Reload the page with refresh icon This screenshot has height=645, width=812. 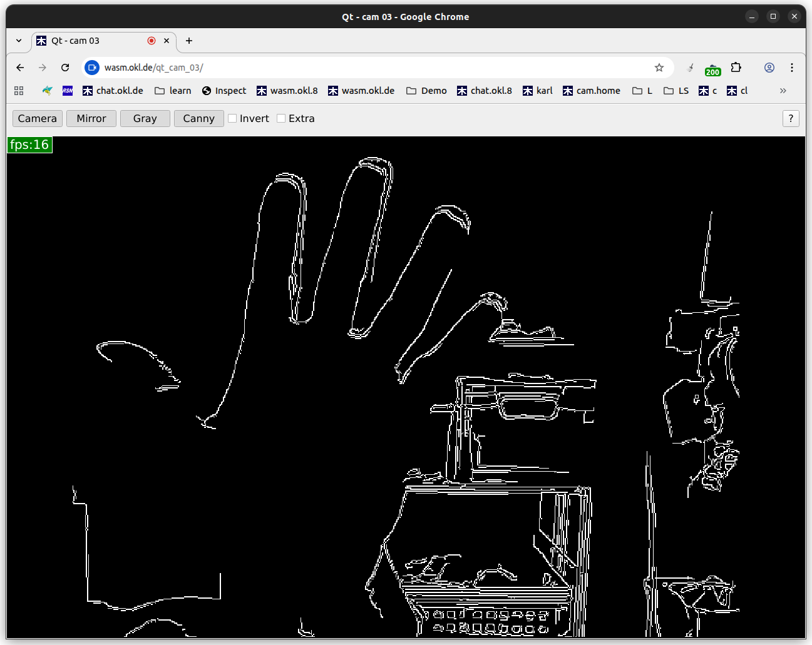[x=65, y=68]
